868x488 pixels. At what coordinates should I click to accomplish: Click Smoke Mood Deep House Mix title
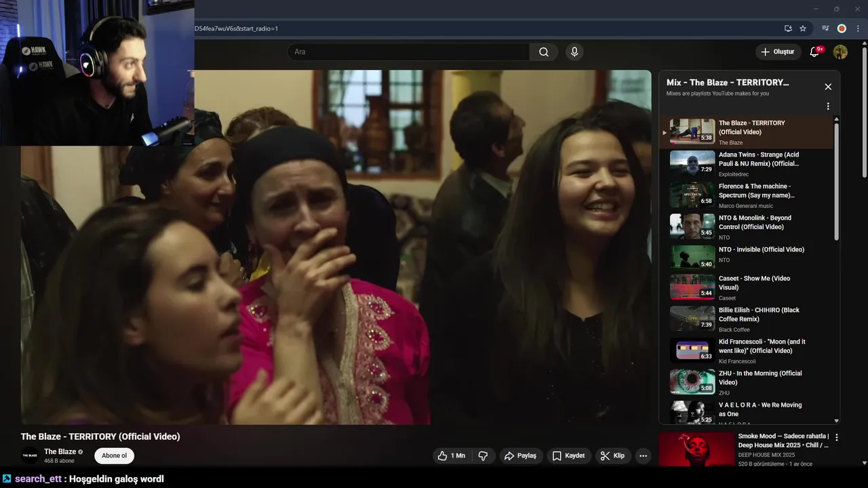pyautogui.click(x=783, y=441)
